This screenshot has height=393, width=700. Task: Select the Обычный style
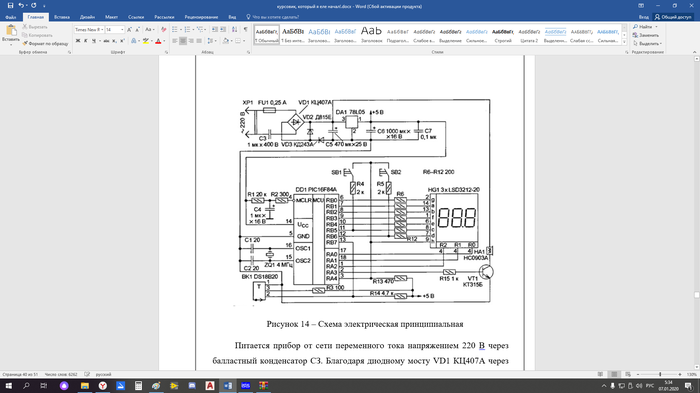pyautogui.click(x=267, y=34)
